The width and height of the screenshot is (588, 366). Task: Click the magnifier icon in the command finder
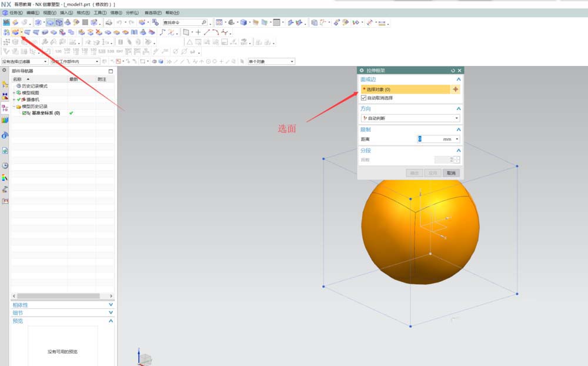click(203, 22)
